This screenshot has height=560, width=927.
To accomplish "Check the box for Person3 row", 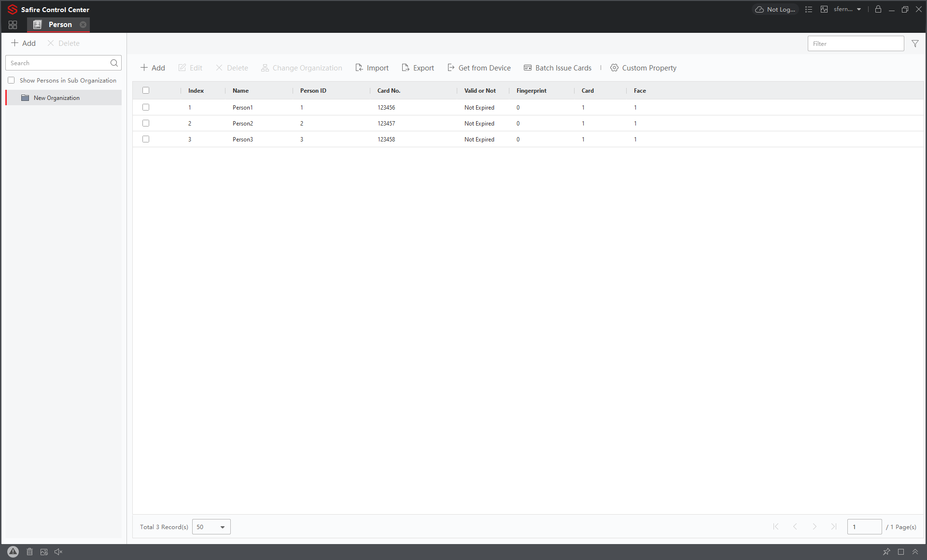I will click(x=146, y=139).
